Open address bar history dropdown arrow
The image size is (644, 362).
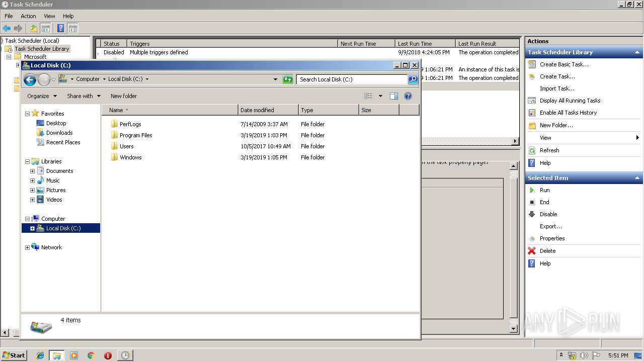click(x=275, y=79)
